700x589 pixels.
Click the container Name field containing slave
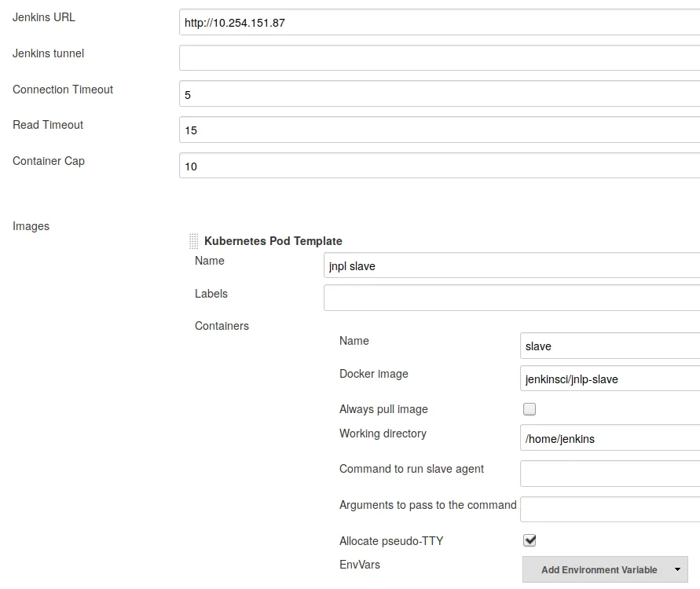click(x=609, y=346)
